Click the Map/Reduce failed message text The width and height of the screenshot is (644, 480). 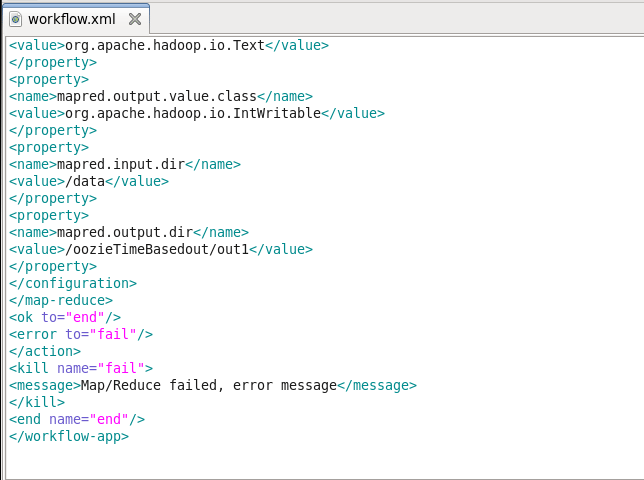pos(209,386)
